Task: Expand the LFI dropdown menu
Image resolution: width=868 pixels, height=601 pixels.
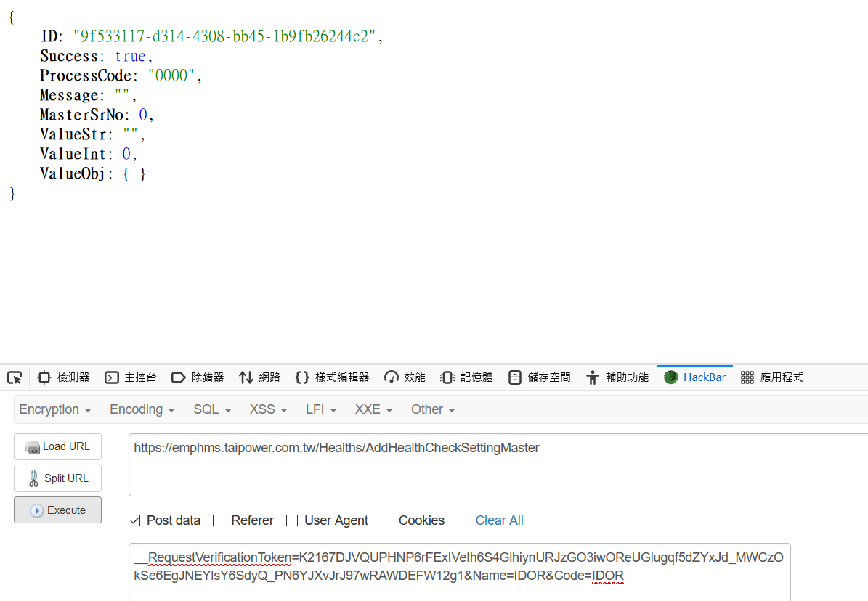Action: pyautogui.click(x=321, y=409)
